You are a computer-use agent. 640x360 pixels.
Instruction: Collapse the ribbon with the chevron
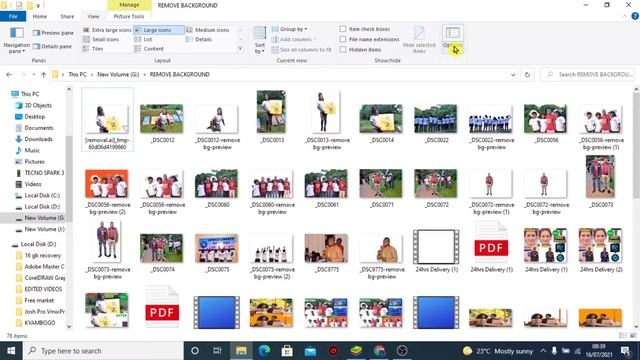(625, 16)
